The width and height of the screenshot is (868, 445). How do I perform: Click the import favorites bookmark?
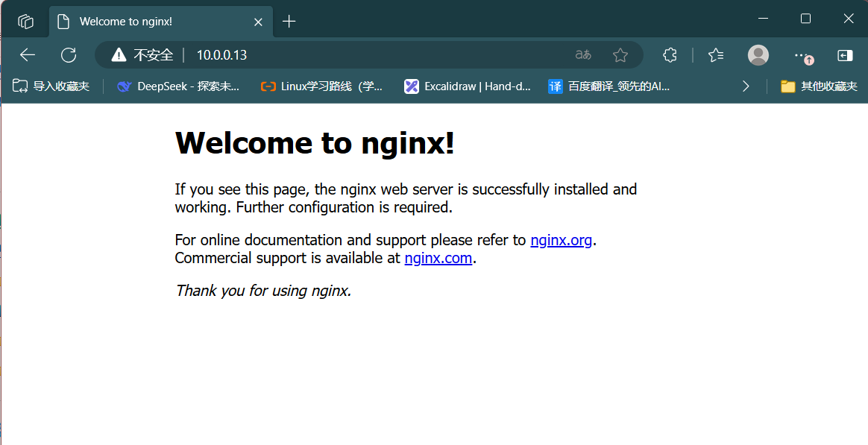[51, 86]
